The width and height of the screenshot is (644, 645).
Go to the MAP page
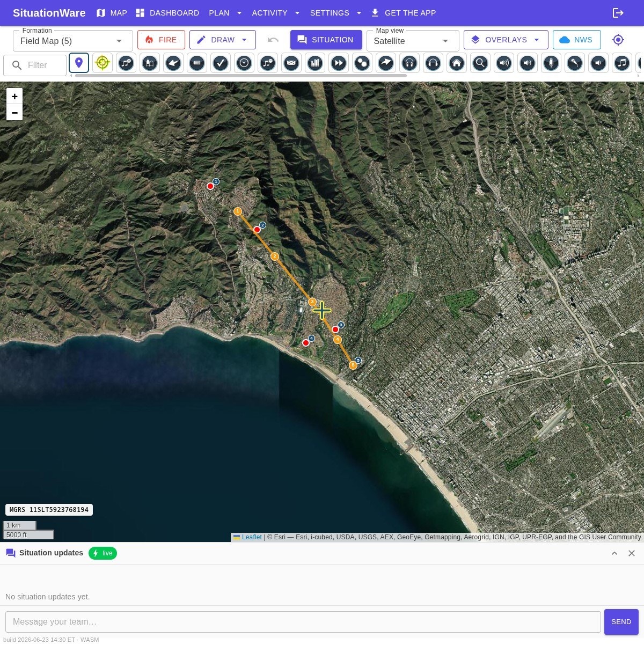pyautogui.click(x=112, y=13)
